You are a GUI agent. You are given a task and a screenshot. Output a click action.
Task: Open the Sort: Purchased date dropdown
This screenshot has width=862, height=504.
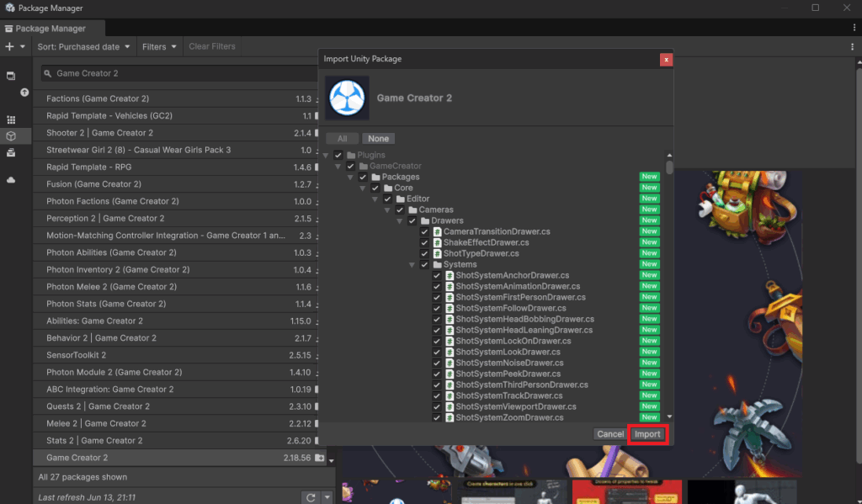tap(83, 47)
